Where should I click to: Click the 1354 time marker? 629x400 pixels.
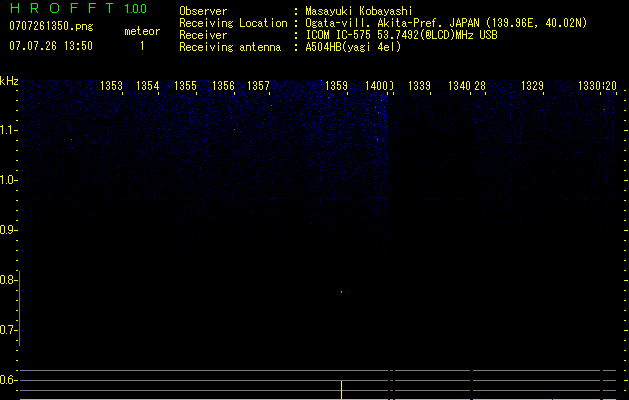pyautogui.click(x=148, y=86)
